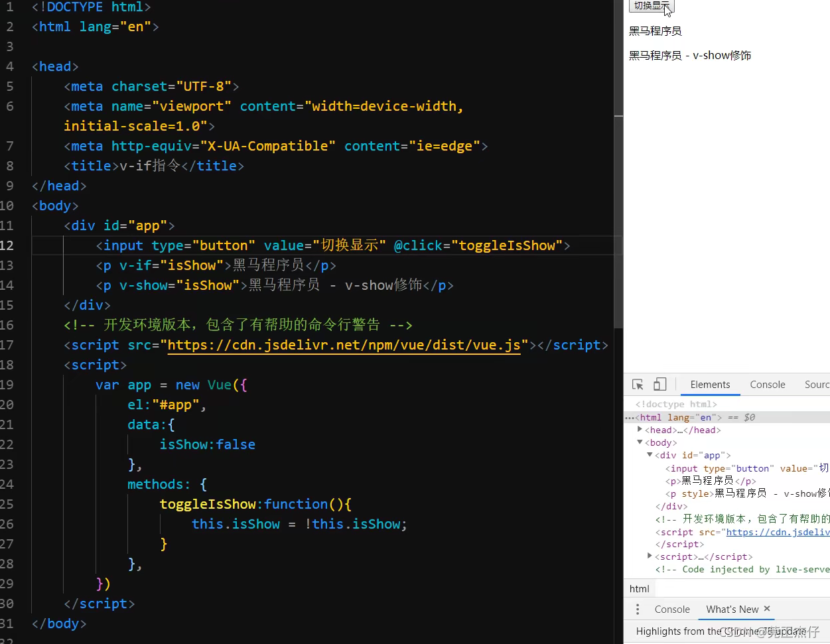Collapse the div id="app" node
This screenshot has width=830, height=644.
[650, 454]
